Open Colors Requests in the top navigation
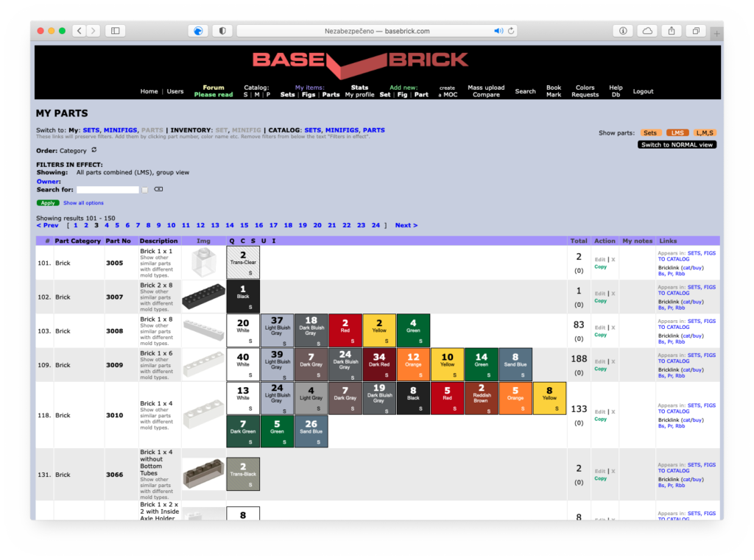 585,91
